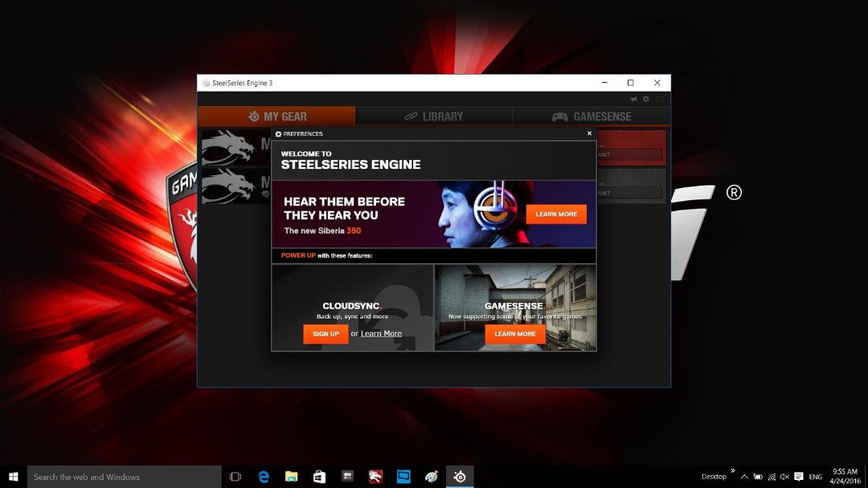Screen dimensions: 868x488
Task: Open SteelSeries Engine taskbar icon
Action: [x=460, y=477]
